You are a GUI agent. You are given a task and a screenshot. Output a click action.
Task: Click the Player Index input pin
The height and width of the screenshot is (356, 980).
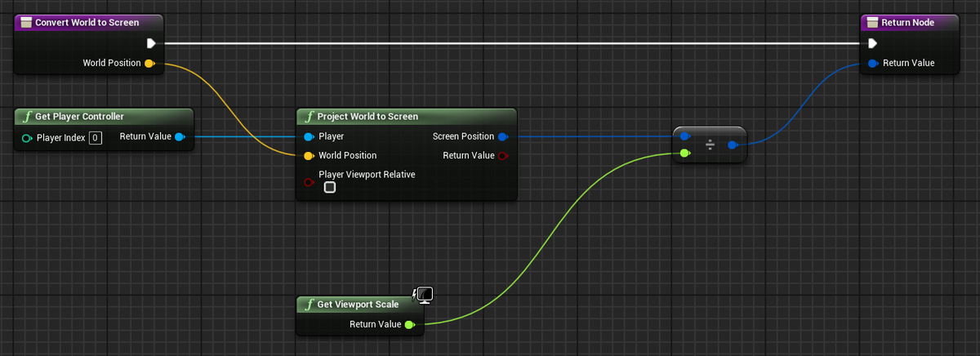(27, 137)
